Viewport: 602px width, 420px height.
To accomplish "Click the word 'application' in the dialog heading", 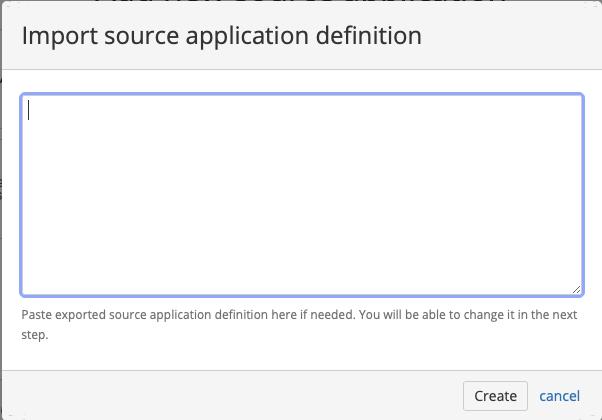I will pyautogui.click(x=242, y=36).
